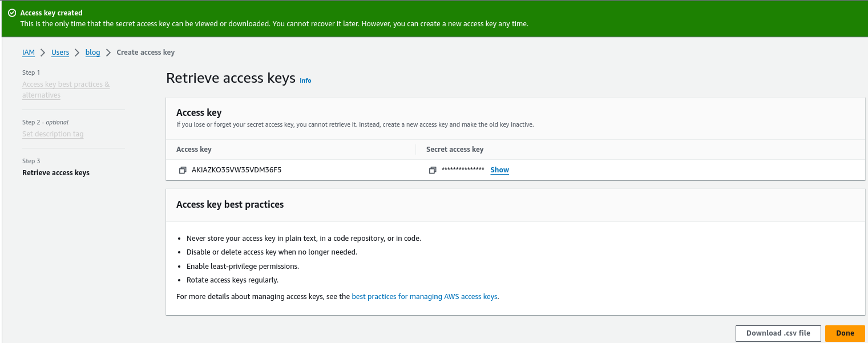Select Step 3 Retrieve access keys
868x343 pixels.
tap(56, 173)
